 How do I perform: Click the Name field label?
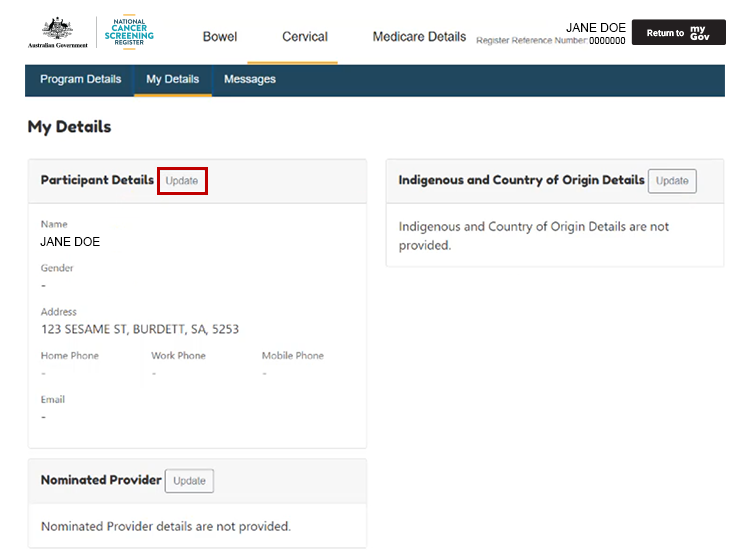tap(54, 224)
